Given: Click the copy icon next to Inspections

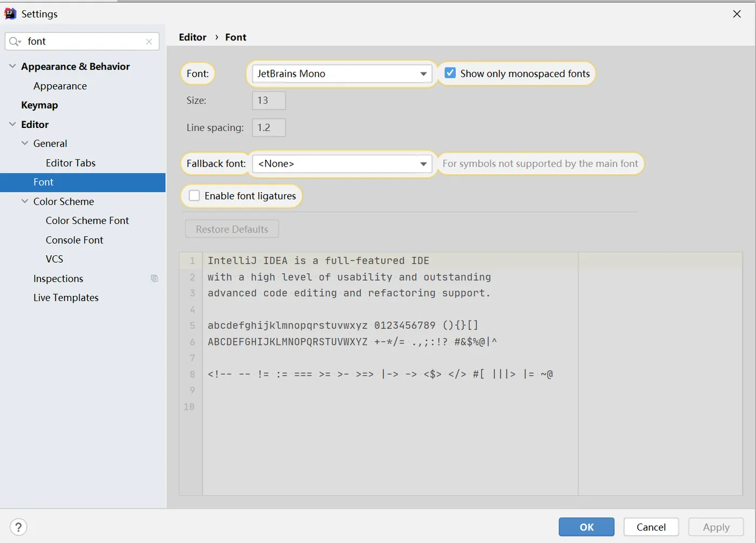Looking at the screenshot, I should (154, 279).
